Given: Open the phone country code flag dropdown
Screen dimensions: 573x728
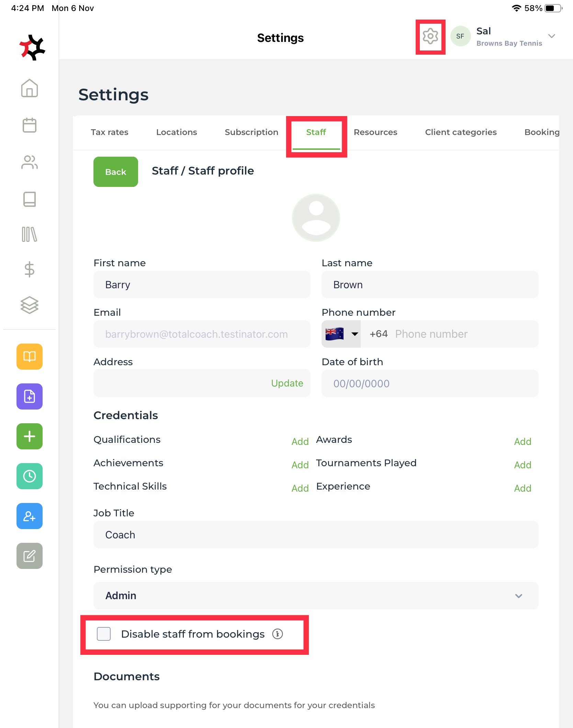Looking at the screenshot, I should 341,334.
